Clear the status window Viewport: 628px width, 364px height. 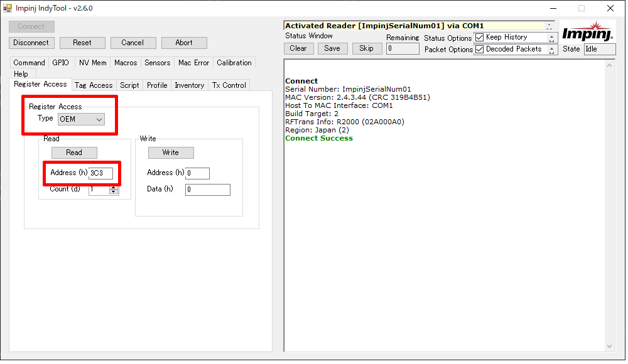coord(298,48)
